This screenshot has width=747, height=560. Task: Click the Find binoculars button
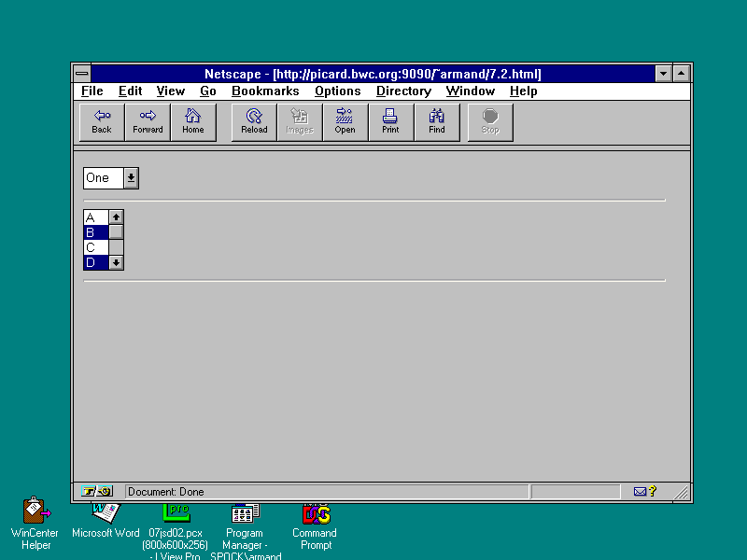coord(437,122)
